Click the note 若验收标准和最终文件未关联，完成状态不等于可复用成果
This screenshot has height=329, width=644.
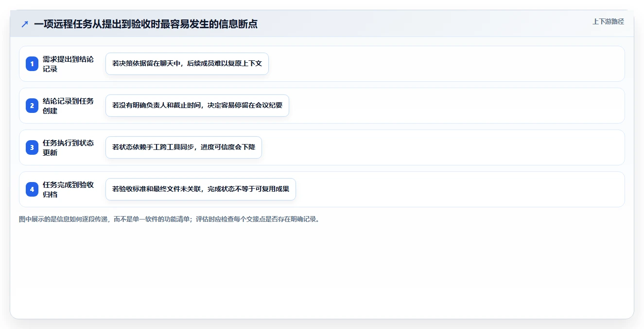coord(201,189)
